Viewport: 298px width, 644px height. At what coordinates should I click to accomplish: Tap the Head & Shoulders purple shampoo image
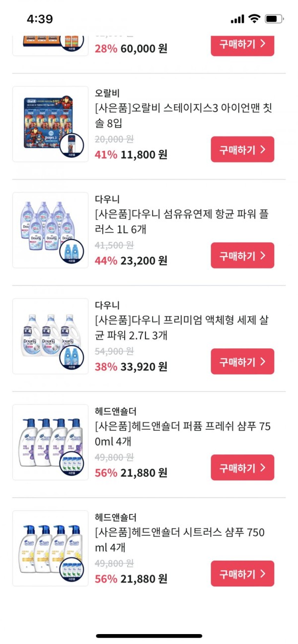(x=50, y=443)
